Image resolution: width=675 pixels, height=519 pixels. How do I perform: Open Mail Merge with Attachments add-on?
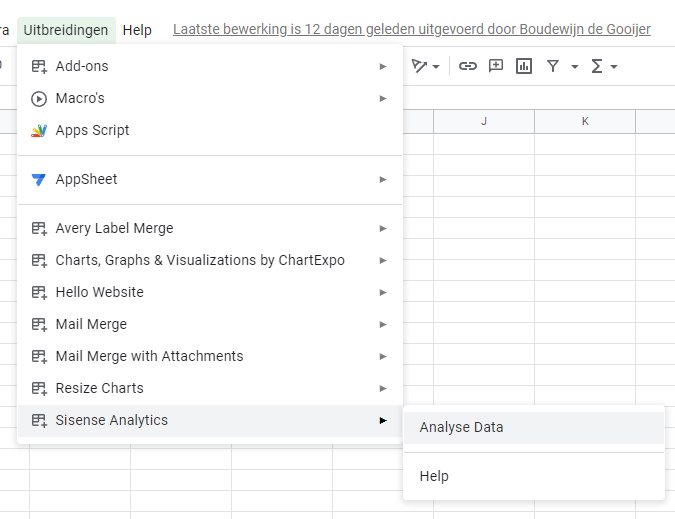(210, 356)
